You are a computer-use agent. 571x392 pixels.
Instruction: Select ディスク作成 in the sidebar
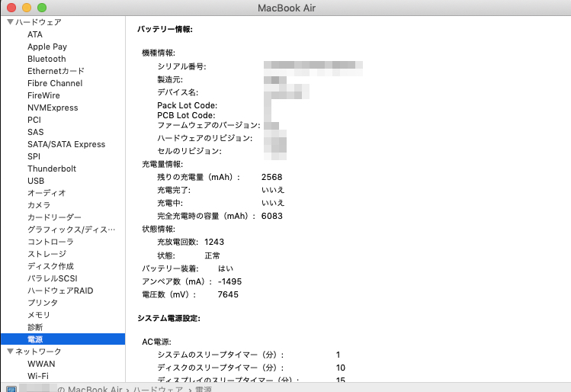click(x=50, y=266)
